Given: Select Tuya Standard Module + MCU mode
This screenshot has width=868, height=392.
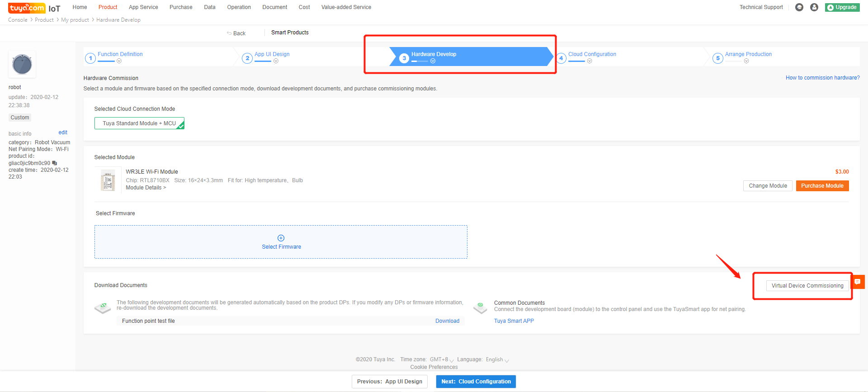Looking at the screenshot, I should [139, 123].
